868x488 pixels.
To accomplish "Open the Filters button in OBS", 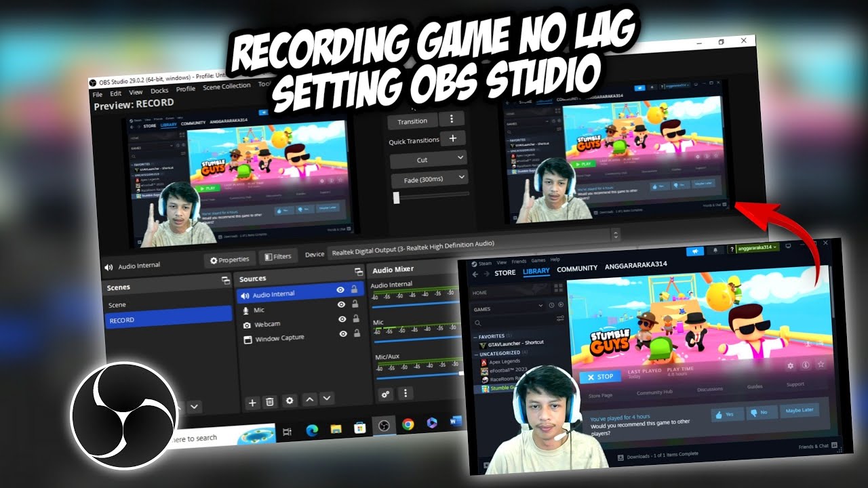I will [x=278, y=256].
